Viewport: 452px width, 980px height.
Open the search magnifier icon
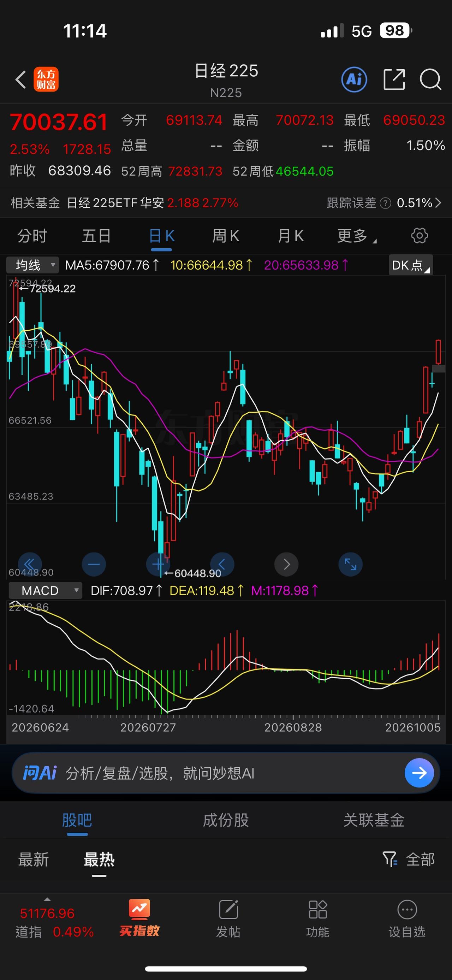pyautogui.click(x=430, y=79)
